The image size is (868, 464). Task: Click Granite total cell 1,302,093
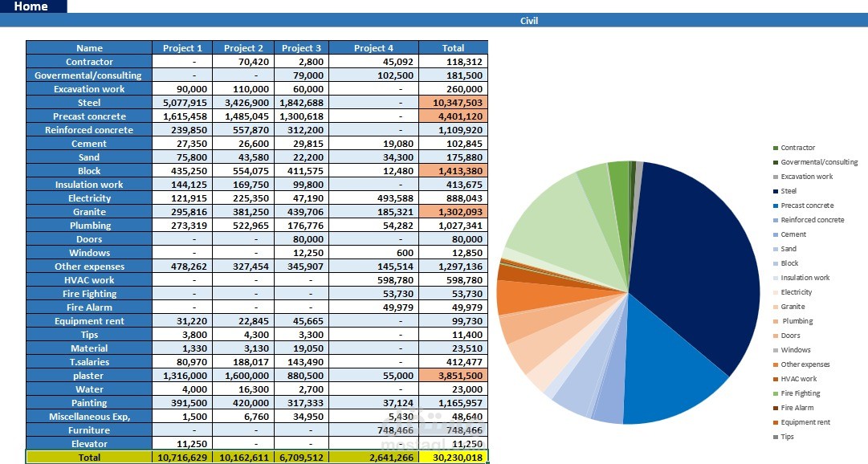[453, 211]
